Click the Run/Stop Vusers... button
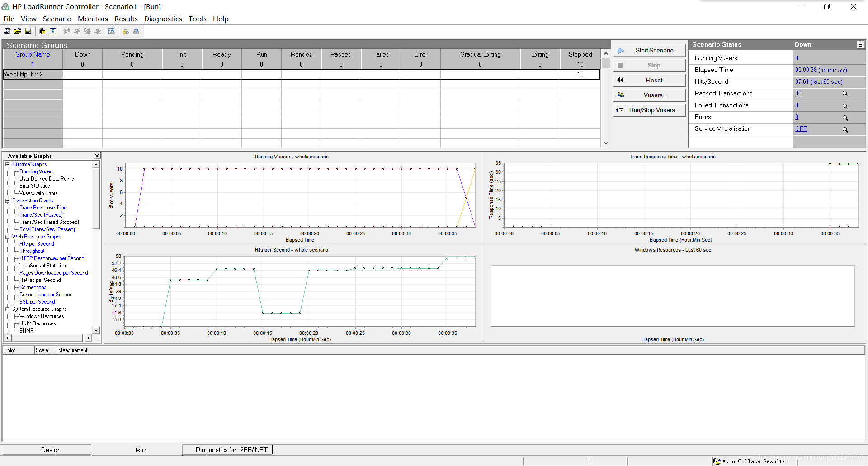Screen dimensions: 868x466 (x=649, y=110)
